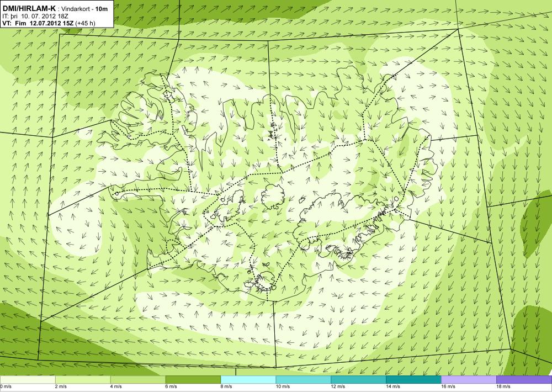
Task: Click the '(+45 h)' forecast offset text
Action: pos(85,24)
